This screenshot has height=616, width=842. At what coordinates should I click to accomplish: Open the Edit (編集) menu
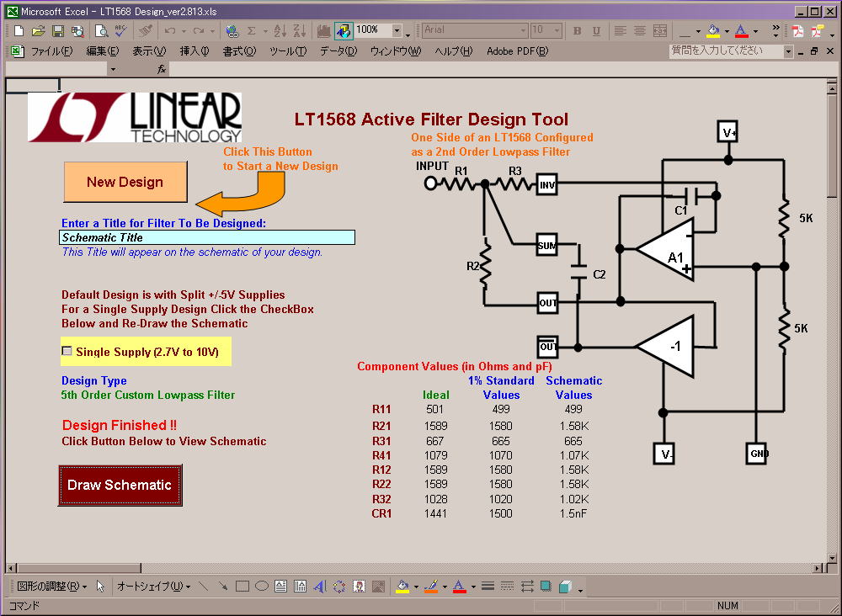coord(103,51)
